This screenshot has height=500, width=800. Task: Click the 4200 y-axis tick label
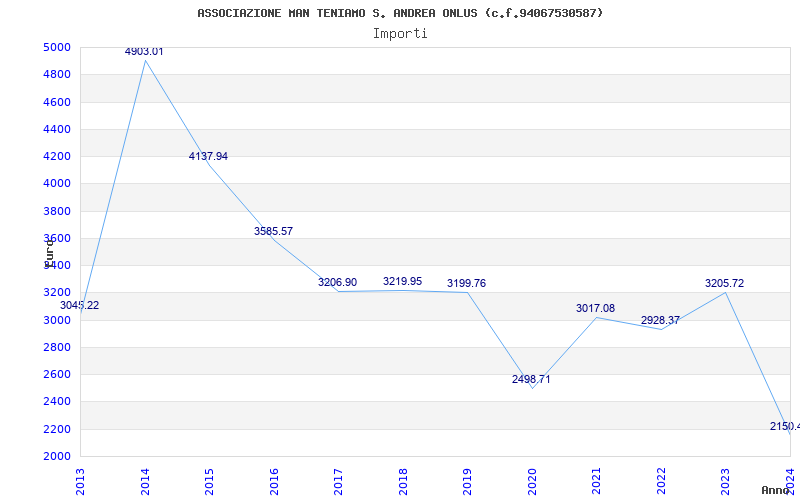point(57,156)
